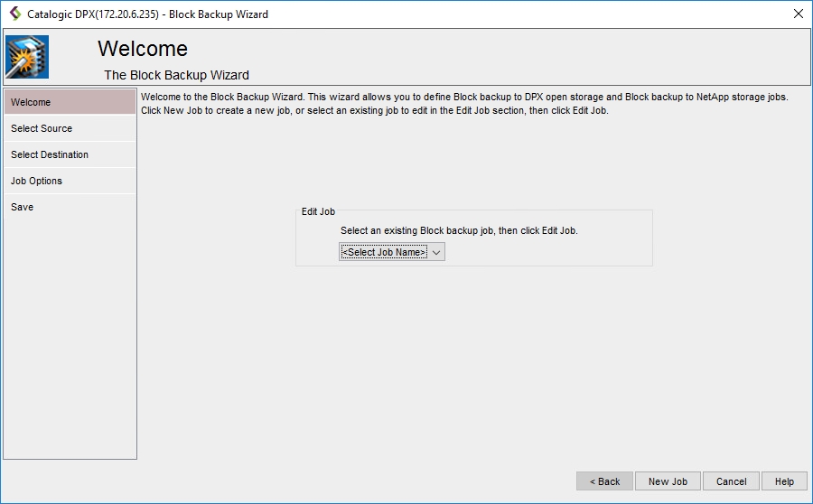Open the Select Destination step
This screenshot has width=813, height=504.
pos(70,154)
